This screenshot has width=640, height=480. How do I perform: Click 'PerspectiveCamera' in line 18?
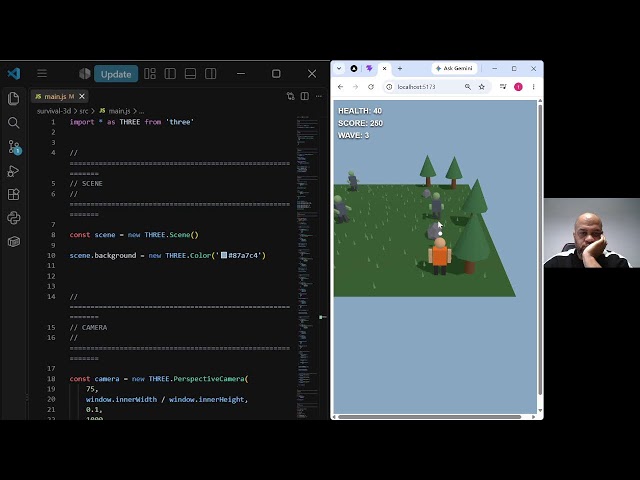209,379
